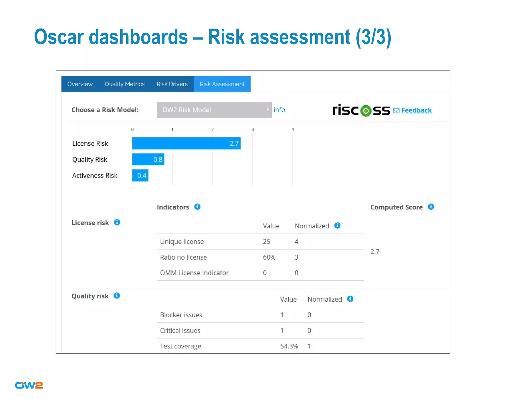This screenshot has width=532, height=399.
Task: Open the Feedback link
Action: pos(416,110)
